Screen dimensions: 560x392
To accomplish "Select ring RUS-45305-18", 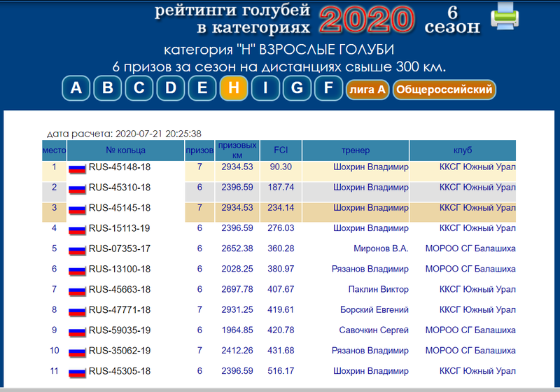I will tap(120, 371).
